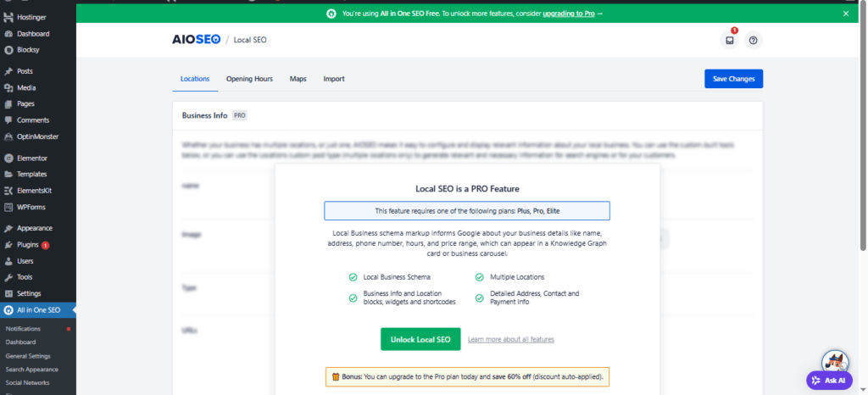The width and height of the screenshot is (868, 395).
Task: Switch to the Locations tab
Action: coord(195,79)
